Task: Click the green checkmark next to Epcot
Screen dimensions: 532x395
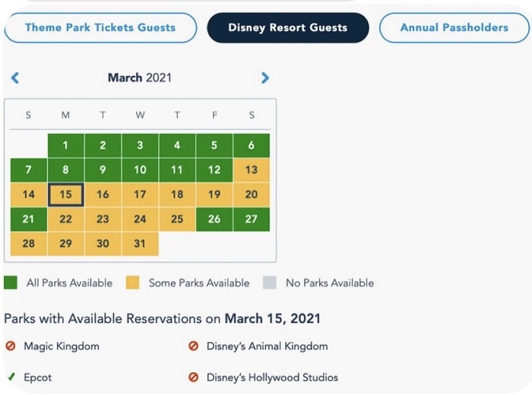Action: pyautogui.click(x=10, y=377)
